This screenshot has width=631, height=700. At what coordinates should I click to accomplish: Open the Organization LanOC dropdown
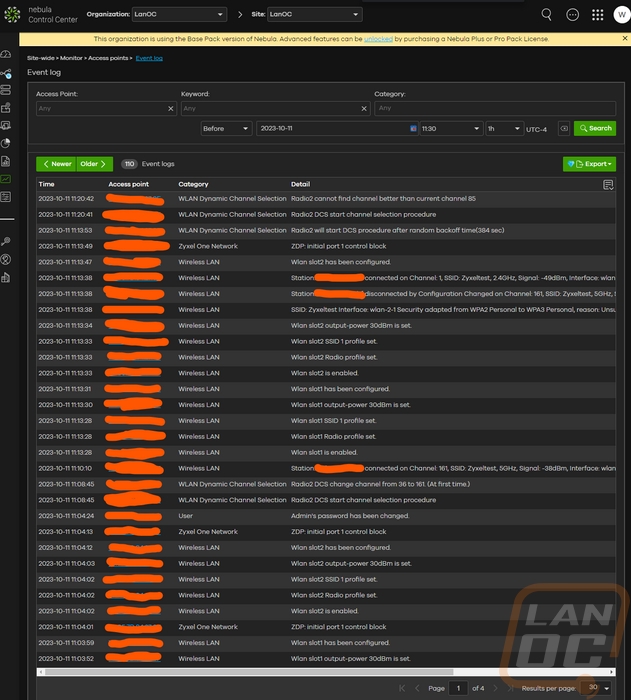[x=179, y=14]
